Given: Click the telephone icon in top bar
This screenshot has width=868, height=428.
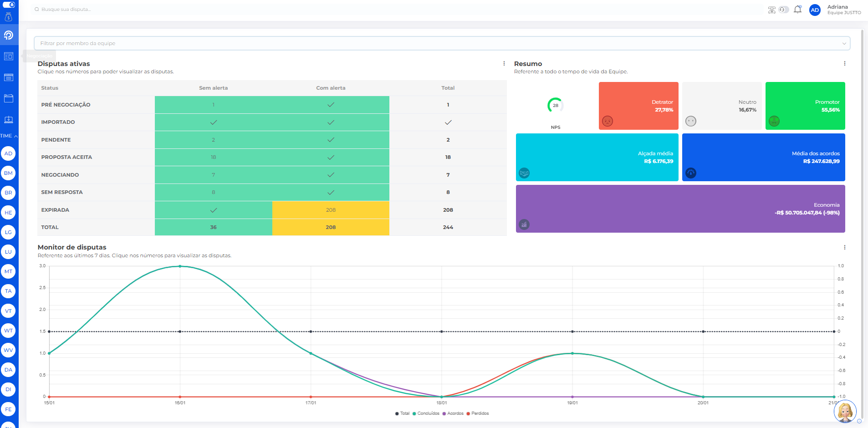Looking at the screenshot, I should [771, 10].
